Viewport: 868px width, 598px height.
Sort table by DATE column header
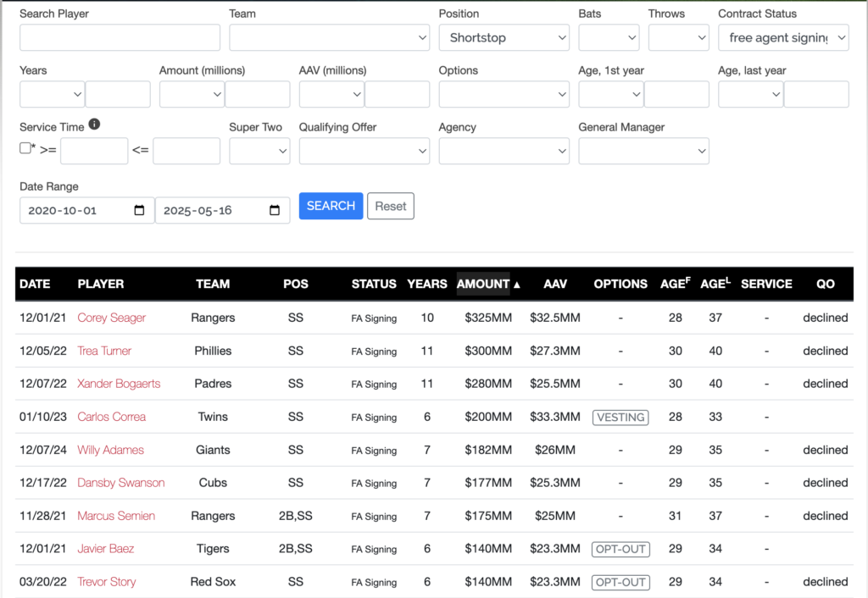point(35,284)
